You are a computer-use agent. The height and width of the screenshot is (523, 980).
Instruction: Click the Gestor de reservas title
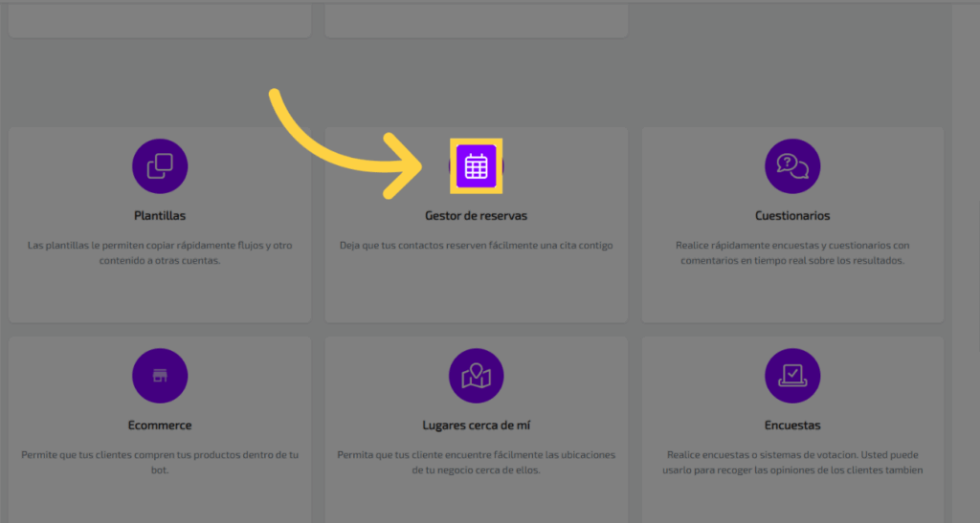pos(476,216)
